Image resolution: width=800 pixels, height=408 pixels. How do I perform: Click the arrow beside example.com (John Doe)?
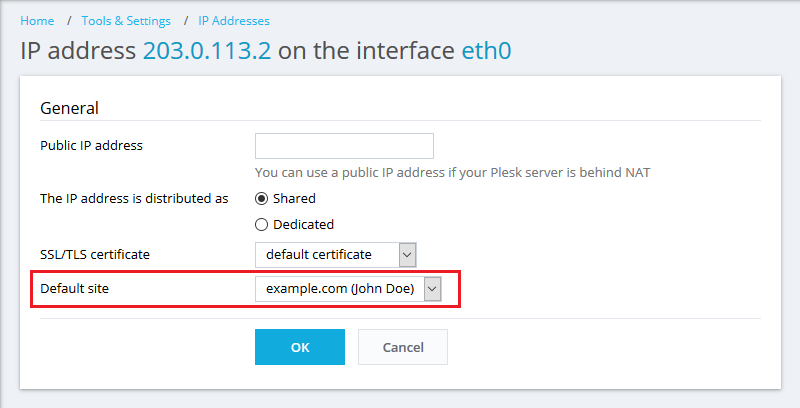[x=432, y=289]
